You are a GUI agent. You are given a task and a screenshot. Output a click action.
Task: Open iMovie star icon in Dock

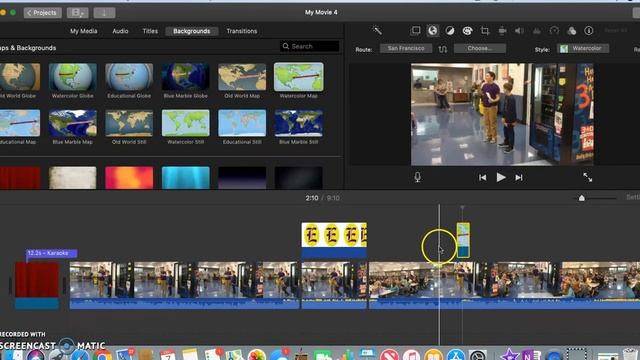point(509,355)
